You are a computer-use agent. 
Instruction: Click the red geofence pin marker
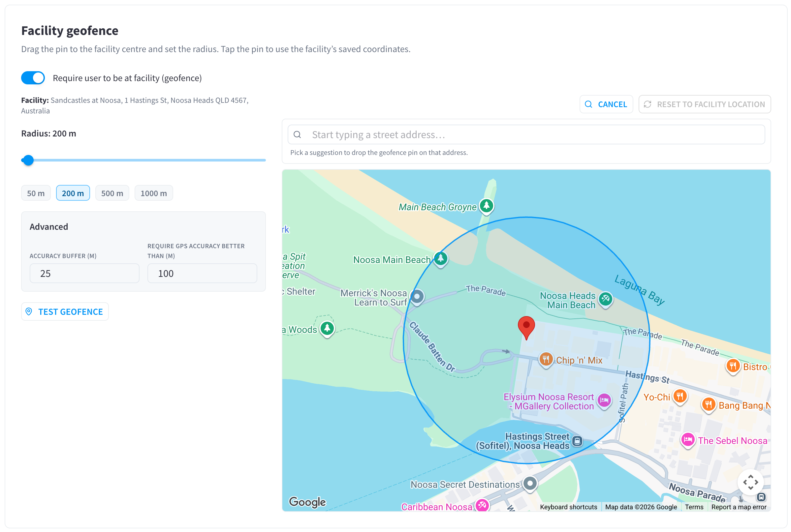click(526, 327)
